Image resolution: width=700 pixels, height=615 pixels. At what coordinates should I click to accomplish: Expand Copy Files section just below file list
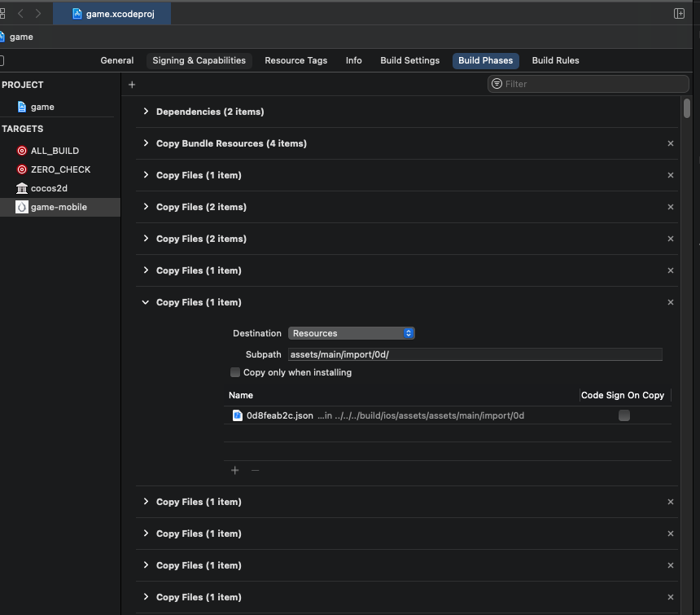pos(146,502)
